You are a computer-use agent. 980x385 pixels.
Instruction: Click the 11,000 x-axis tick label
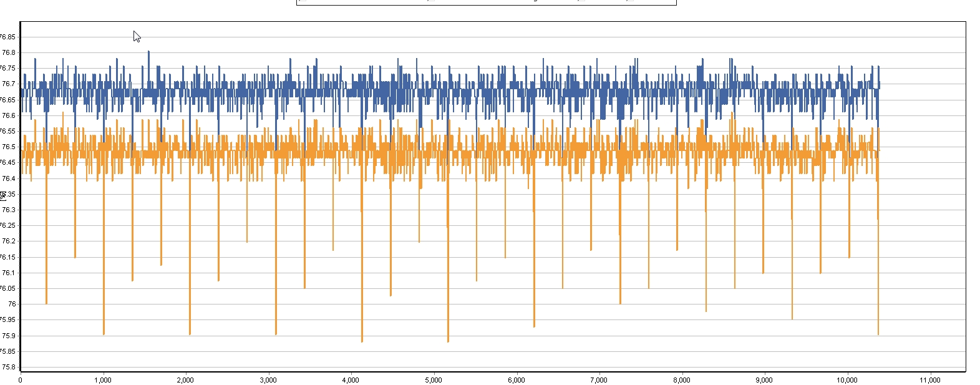click(x=929, y=380)
